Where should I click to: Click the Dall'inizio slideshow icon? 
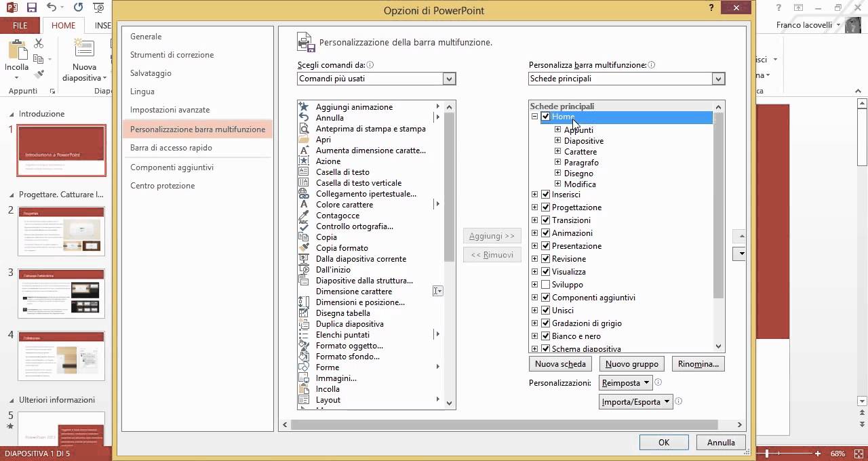pyautogui.click(x=304, y=270)
